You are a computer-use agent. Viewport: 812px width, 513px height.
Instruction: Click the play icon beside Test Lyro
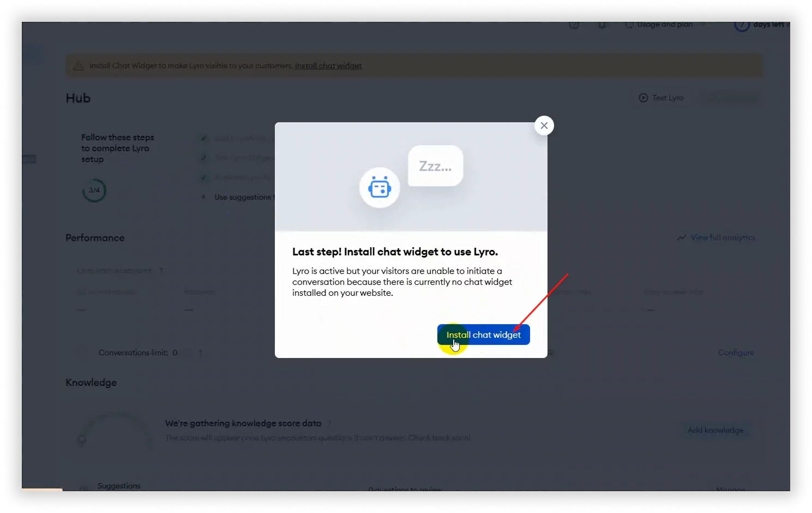point(643,98)
